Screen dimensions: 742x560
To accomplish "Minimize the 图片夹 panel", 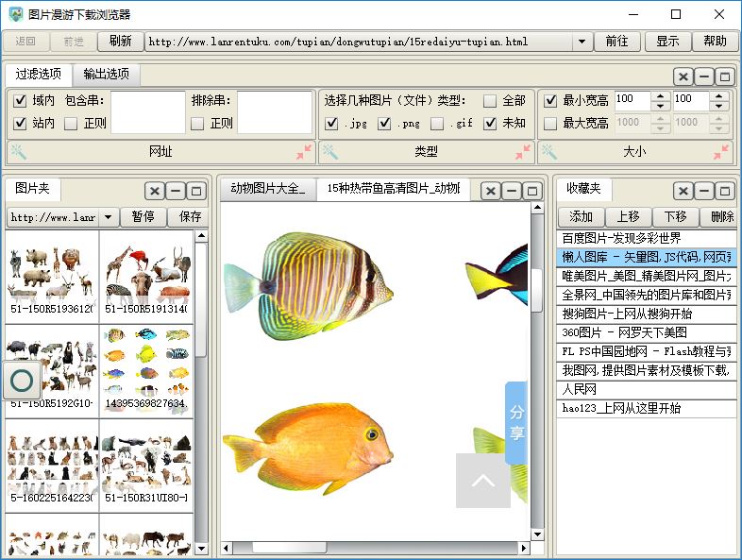I will pyautogui.click(x=176, y=192).
